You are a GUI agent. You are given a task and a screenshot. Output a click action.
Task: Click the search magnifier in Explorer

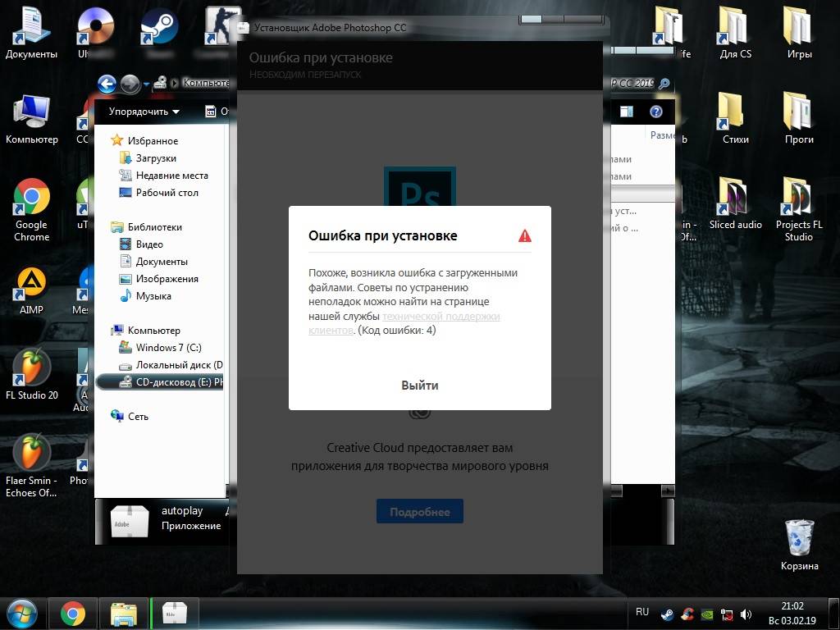[x=664, y=84]
